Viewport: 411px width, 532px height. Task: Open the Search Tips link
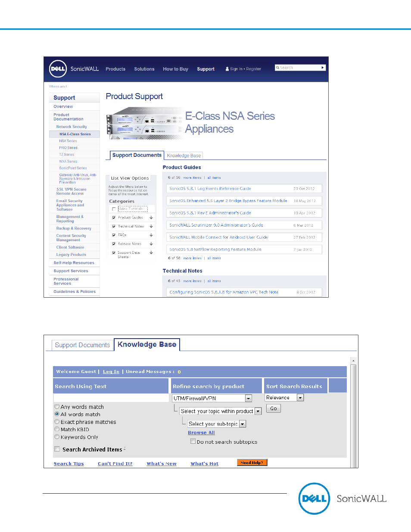point(69,464)
